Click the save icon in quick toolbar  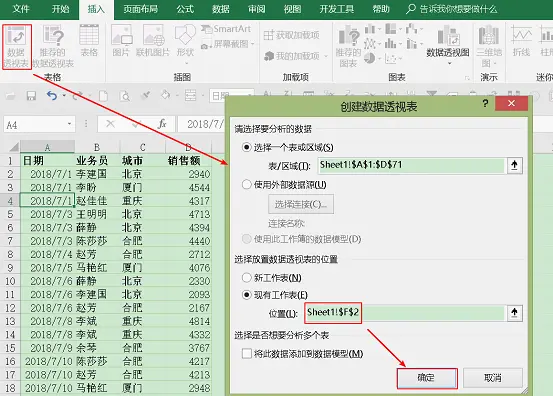(31, 95)
